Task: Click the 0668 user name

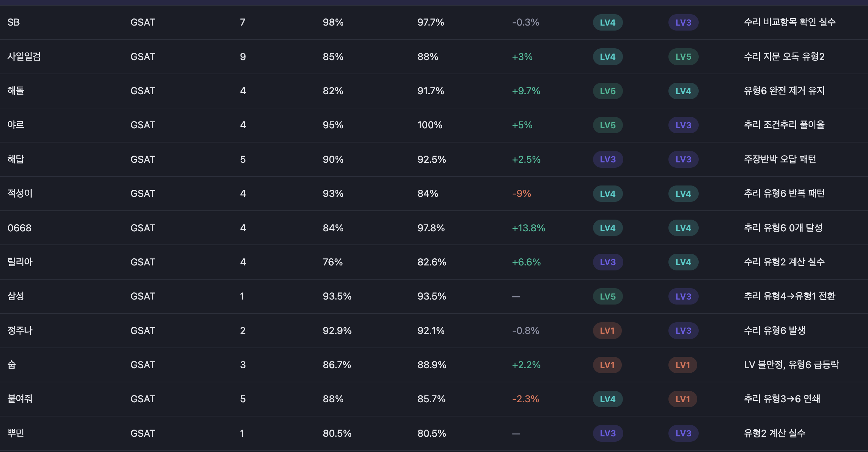Action: 20,228
